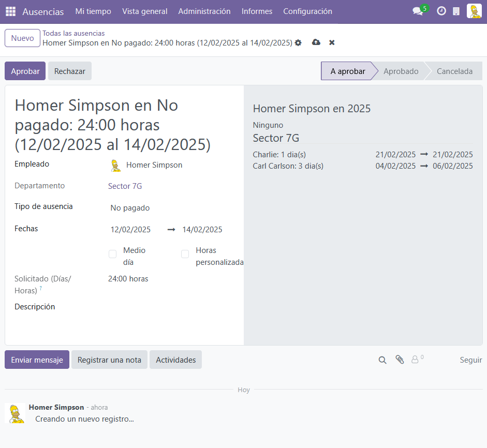The image size is (487, 448).
Task: Open the record actions gear icon
Action: coord(298,43)
